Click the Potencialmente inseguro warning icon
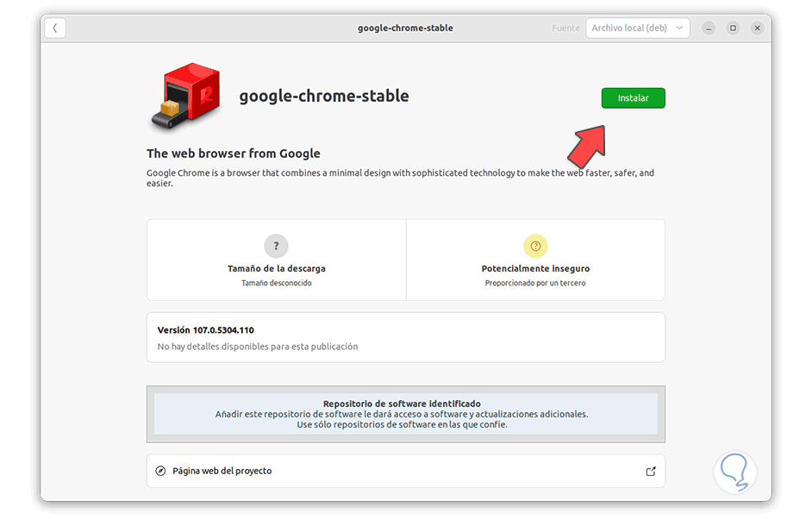The width and height of the screenshot is (812, 519). click(x=535, y=246)
